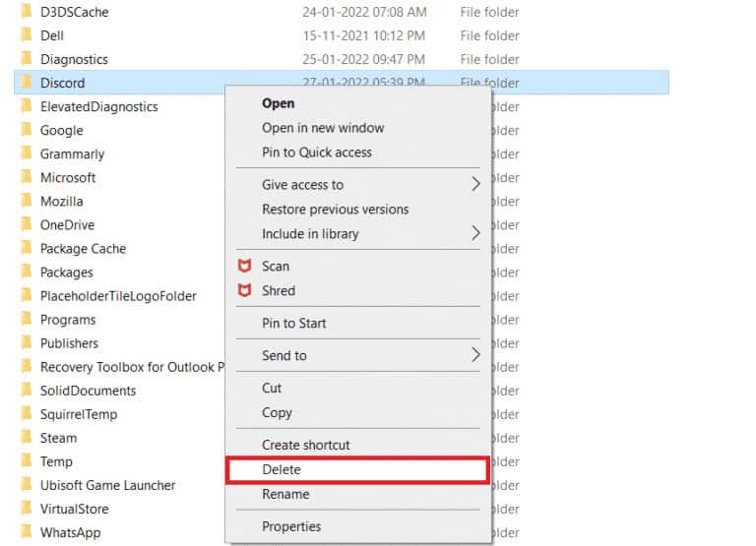Click the date 25-01-2022 09:47 PM
The image size is (756, 546).
tap(364, 59)
